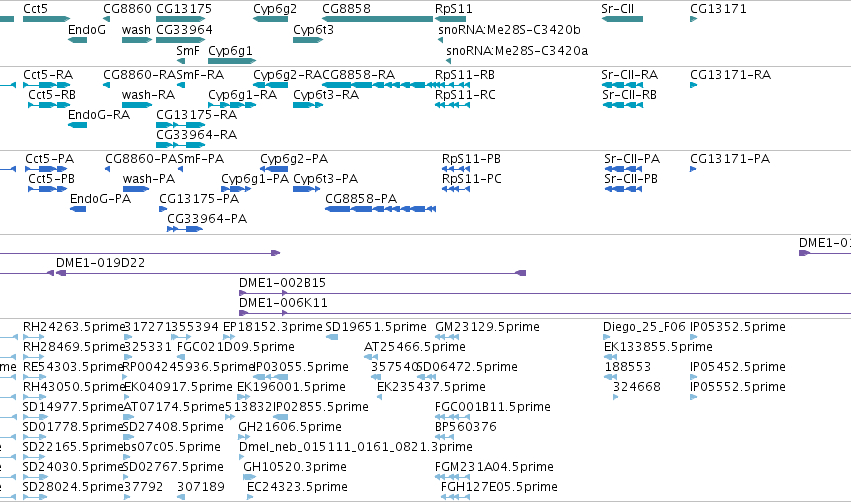Click EST GH21606.5prime

[244, 437]
